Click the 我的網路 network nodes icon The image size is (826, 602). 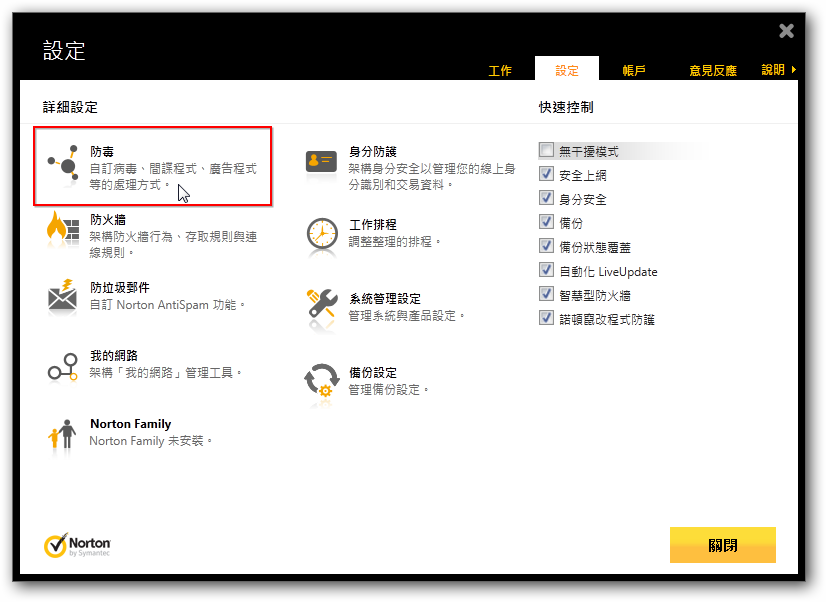[x=62, y=367]
